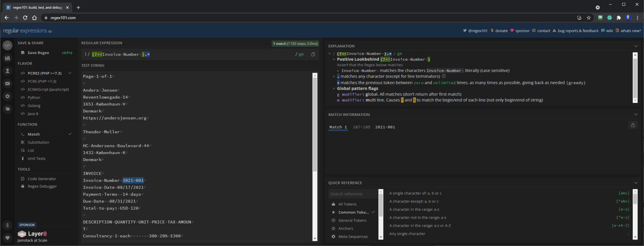Open the Chrome three-dot menu
Viewport: 644px width, 246px height.
(637, 18)
